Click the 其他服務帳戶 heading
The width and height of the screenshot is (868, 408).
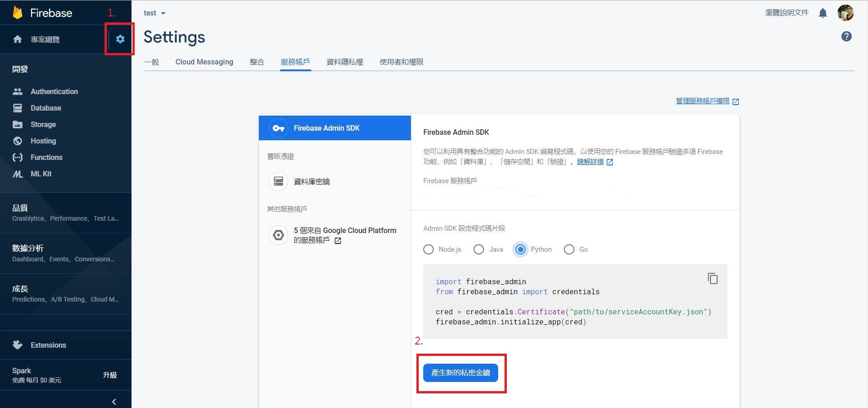tap(287, 209)
